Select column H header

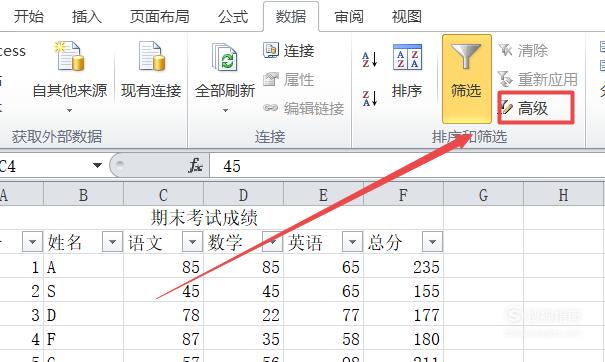(x=564, y=195)
